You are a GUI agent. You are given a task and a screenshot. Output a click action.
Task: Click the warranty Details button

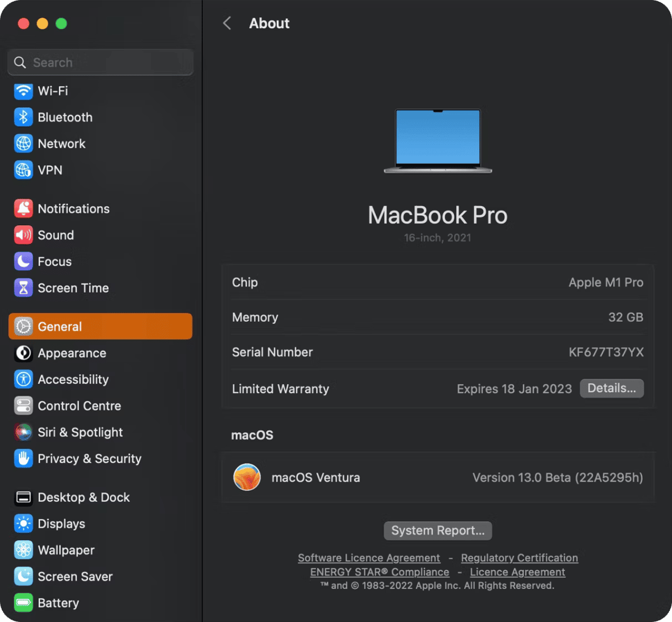point(612,388)
